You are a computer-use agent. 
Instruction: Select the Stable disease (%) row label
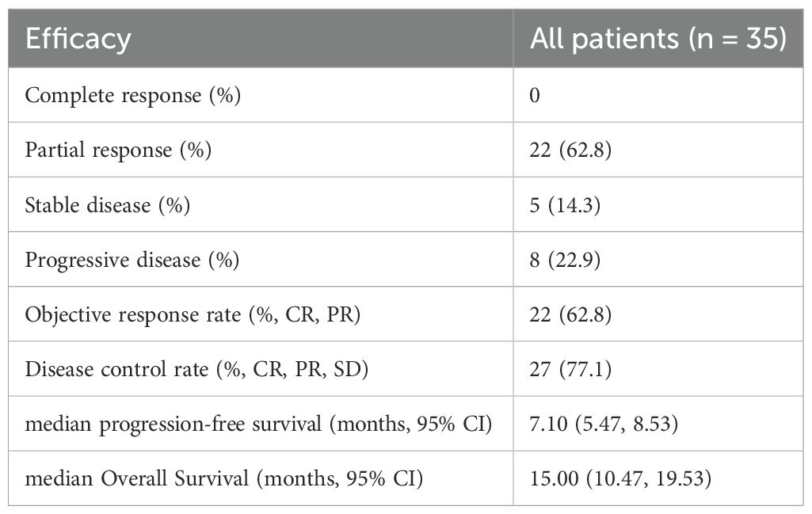(108, 205)
